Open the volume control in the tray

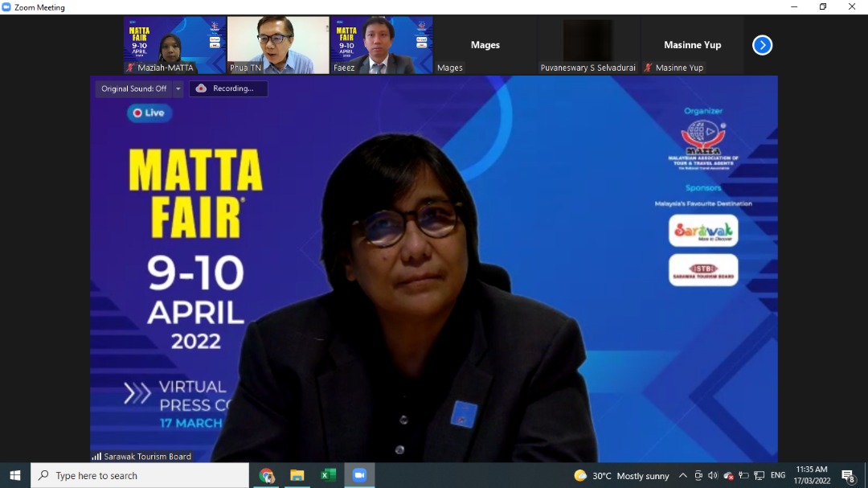(x=713, y=475)
